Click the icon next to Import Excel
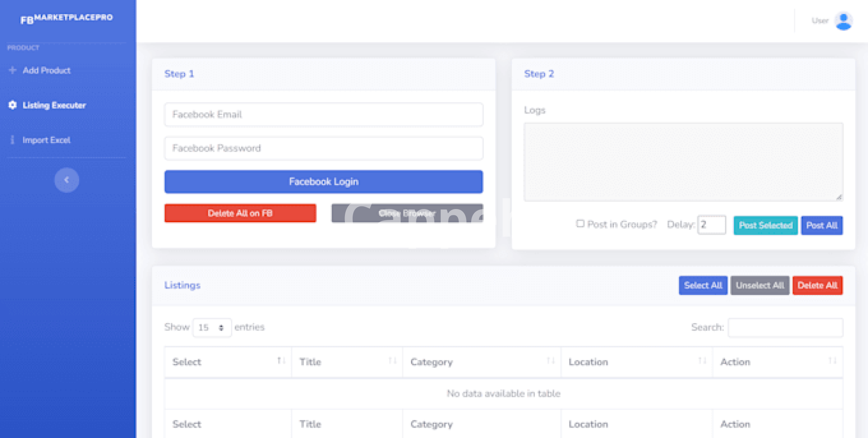Image resolution: width=868 pixels, height=438 pixels. pyautogui.click(x=13, y=140)
